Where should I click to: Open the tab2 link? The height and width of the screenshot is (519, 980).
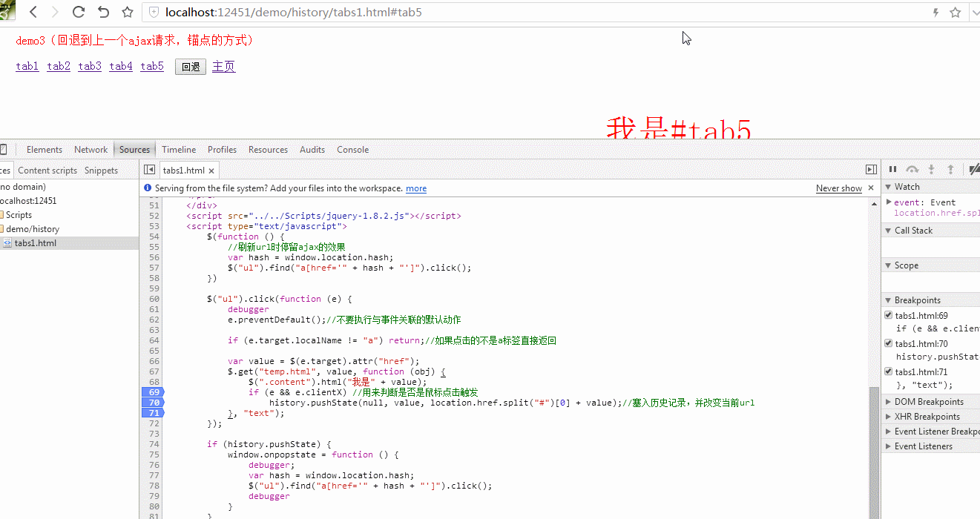click(x=59, y=67)
